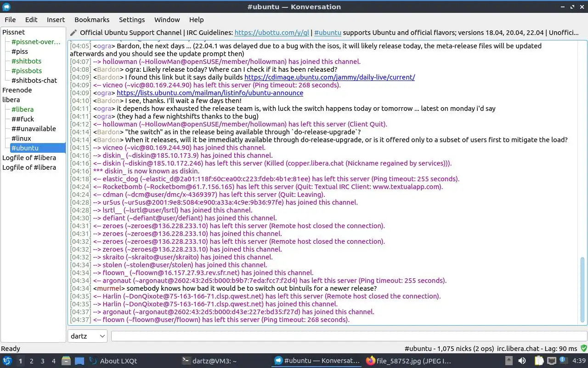Open the volume control in the system tray
The image size is (588, 368).
pos(522,361)
